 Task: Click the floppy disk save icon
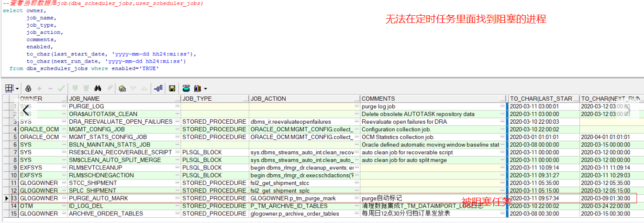[172, 88]
